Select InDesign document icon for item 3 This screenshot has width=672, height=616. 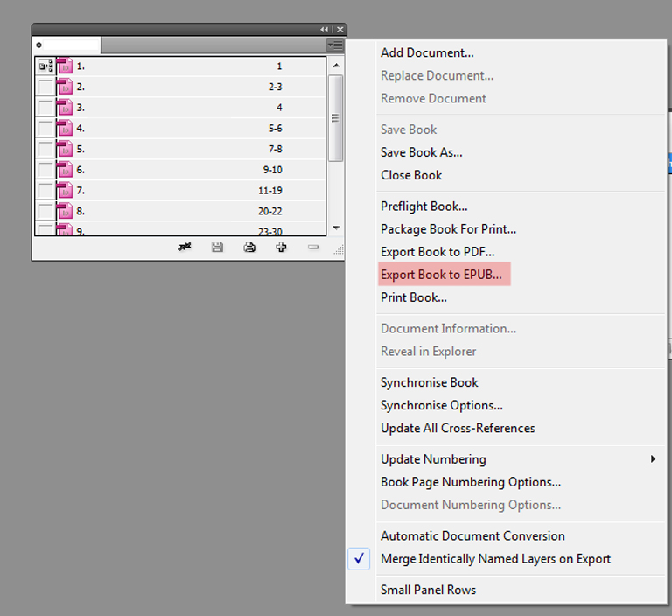(65, 107)
